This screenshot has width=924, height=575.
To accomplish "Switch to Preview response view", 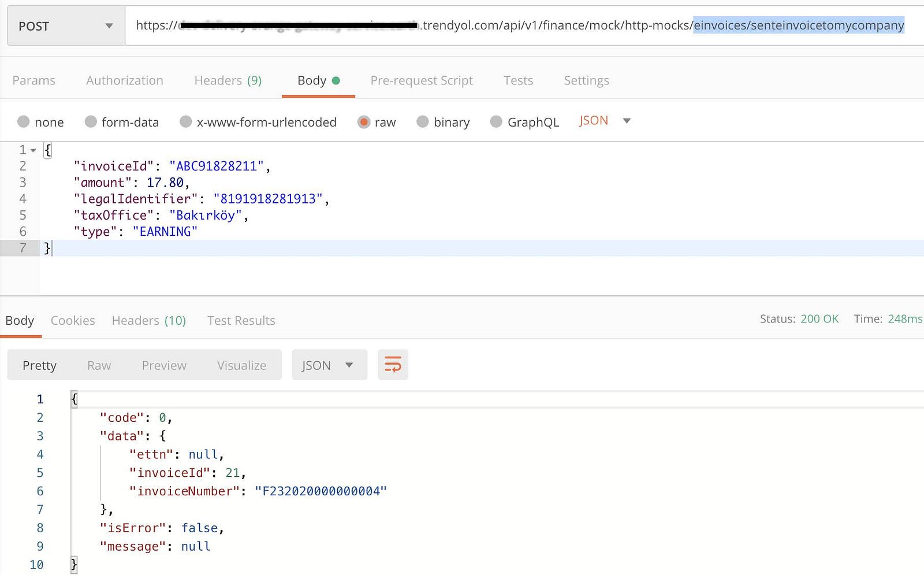I will pyautogui.click(x=164, y=365).
